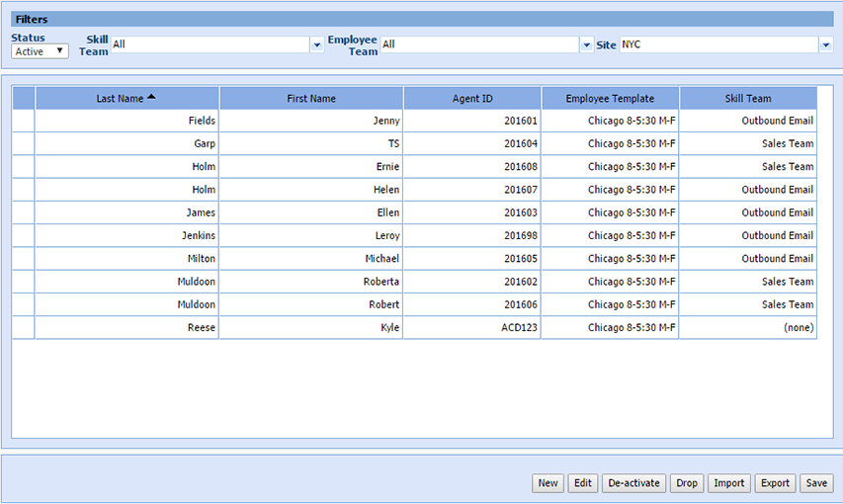Save changes with the Save button
The height and width of the screenshot is (504, 843).
(x=816, y=483)
